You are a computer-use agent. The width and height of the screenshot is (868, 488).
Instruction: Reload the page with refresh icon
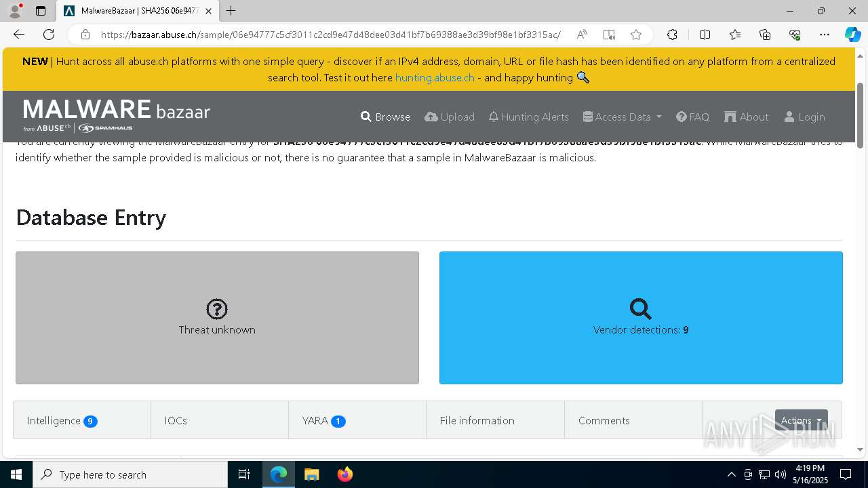point(49,35)
